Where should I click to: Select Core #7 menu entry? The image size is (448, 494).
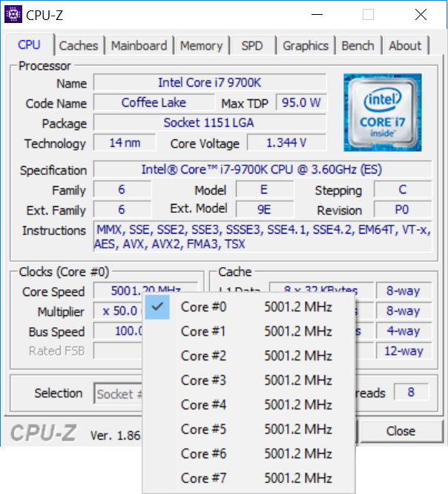click(x=249, y=478)
